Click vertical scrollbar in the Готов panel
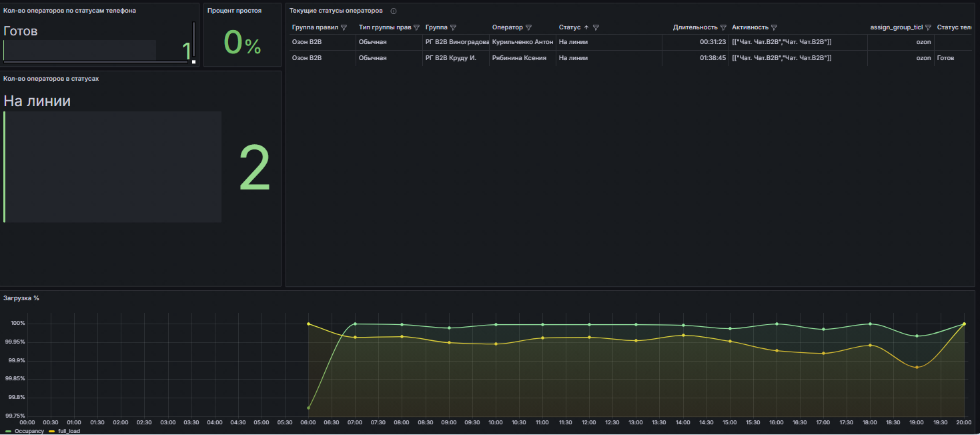 click(194, 40)
